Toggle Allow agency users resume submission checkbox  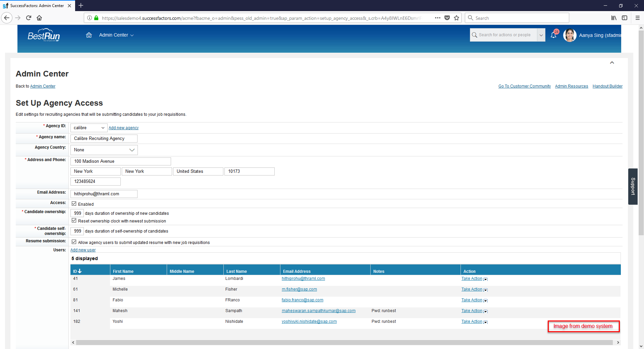[74, 242]
